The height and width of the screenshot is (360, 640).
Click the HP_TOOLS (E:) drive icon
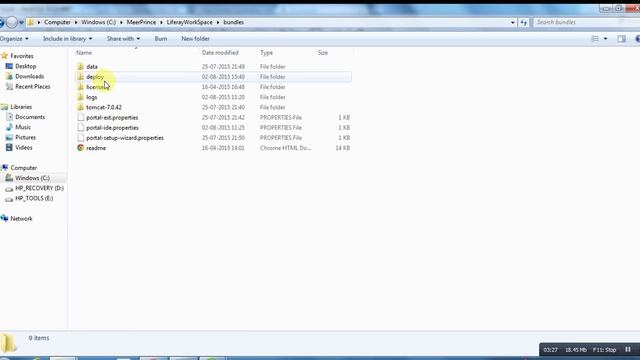pos(9,199)
